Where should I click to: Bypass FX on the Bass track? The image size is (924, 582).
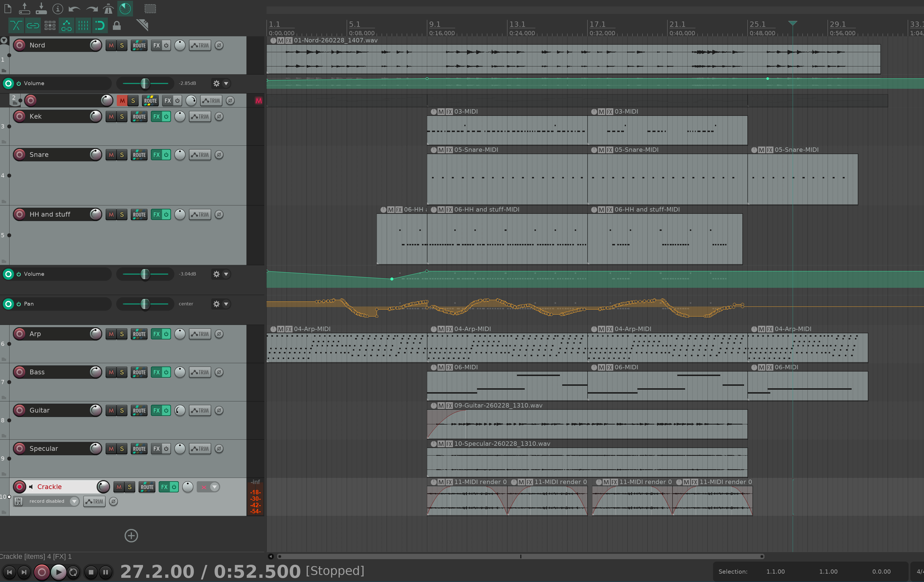pyautogui.click(x=166, y=372)
